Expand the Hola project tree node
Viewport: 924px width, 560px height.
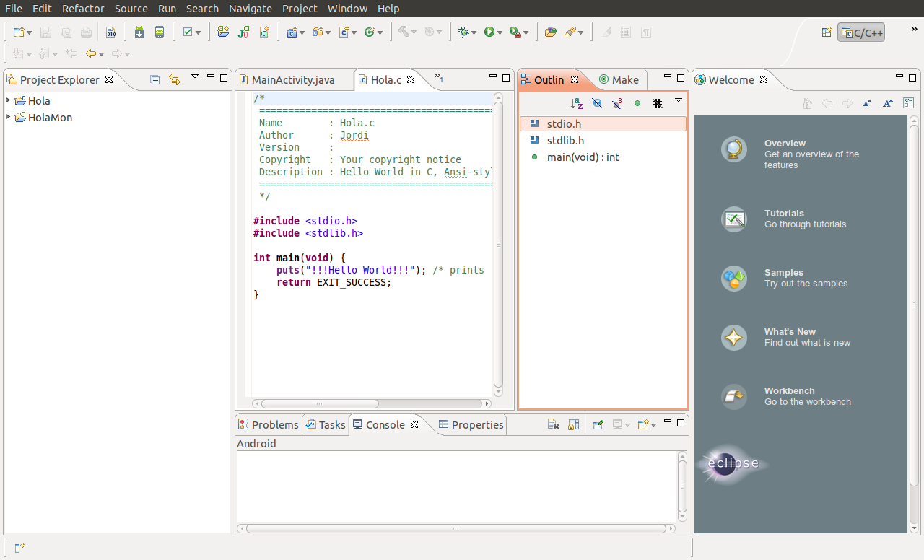tap(8, 100)
